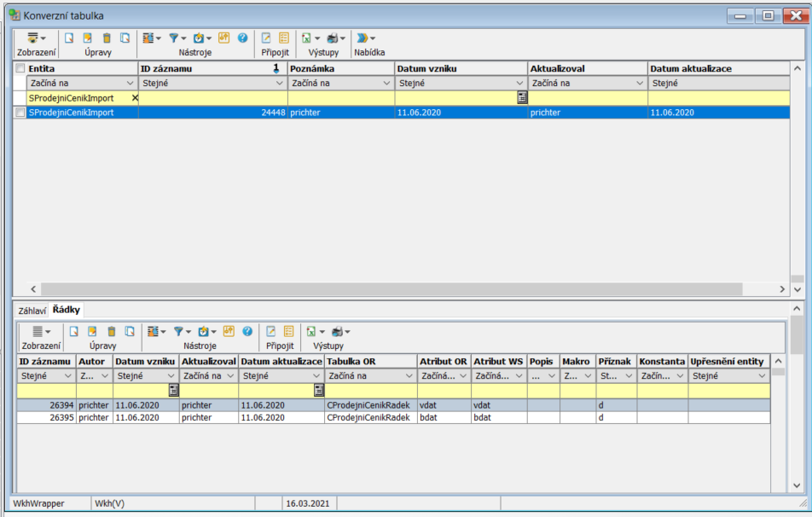Screen dimensions: 812x517
Task: Switch to the Záhlaví tab
Action: (x=32, y=311)
